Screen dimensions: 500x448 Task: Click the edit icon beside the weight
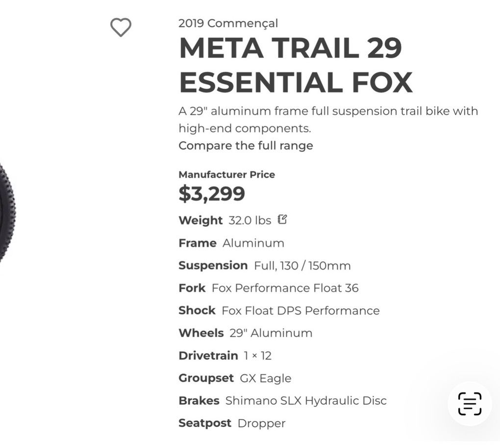point(282,220)
